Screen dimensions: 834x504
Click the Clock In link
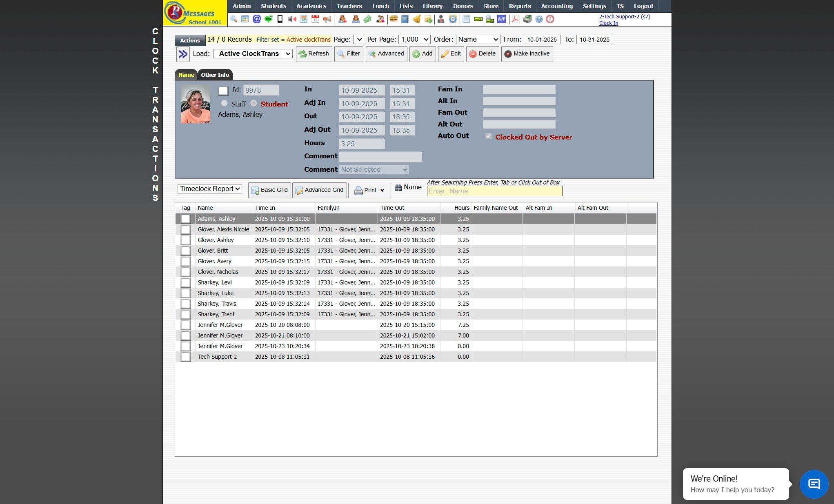[608, 23]
